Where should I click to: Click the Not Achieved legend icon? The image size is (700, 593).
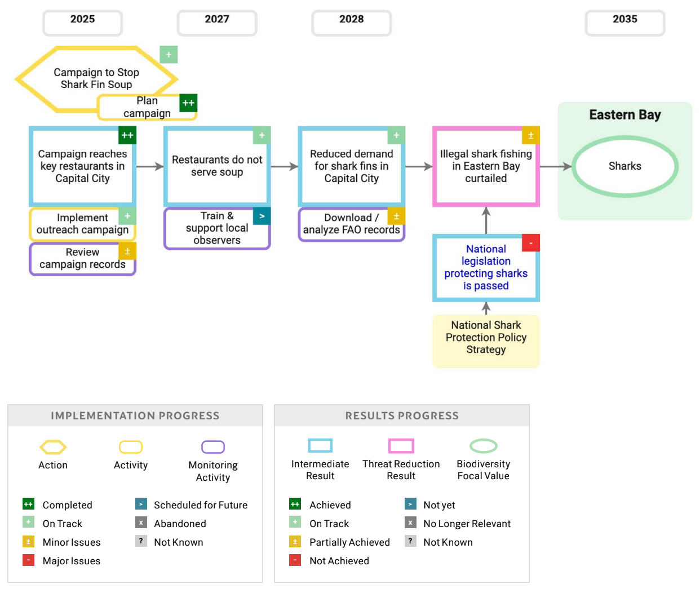[x=295, y=560]
